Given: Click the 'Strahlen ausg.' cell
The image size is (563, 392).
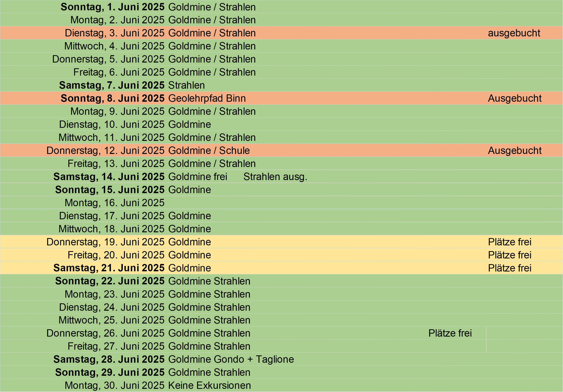Looking at the screenshot, I should pyautogui.click(x=275, y=177).
